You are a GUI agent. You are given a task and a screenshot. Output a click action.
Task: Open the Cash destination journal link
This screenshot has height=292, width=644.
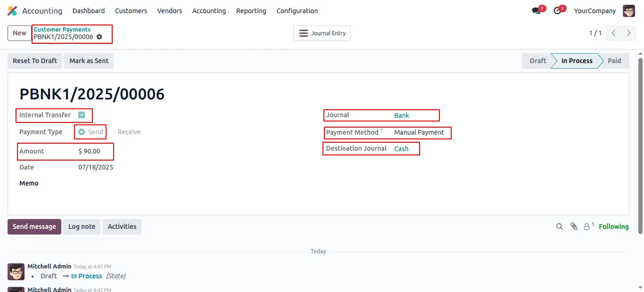click(x=401, y=149)
